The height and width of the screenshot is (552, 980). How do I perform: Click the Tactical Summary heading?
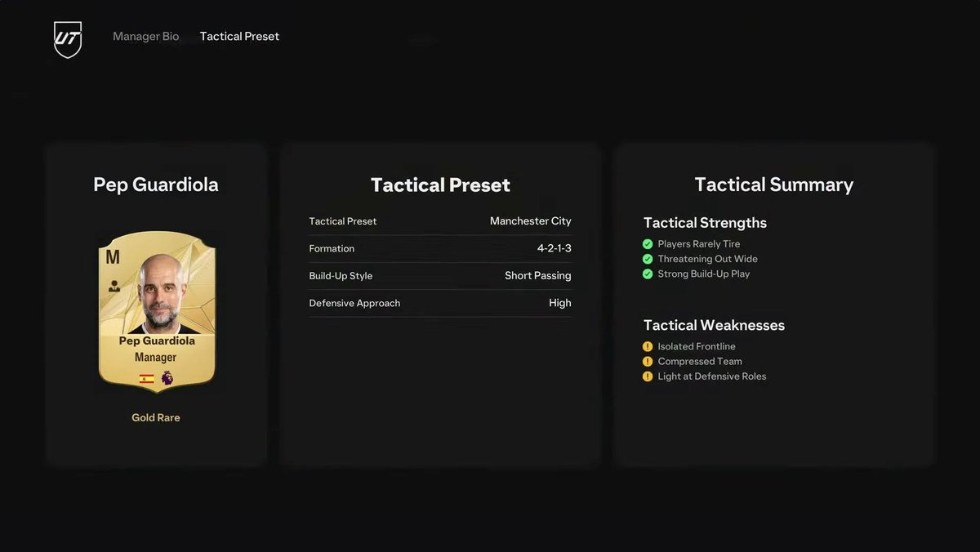pos(774,185)
